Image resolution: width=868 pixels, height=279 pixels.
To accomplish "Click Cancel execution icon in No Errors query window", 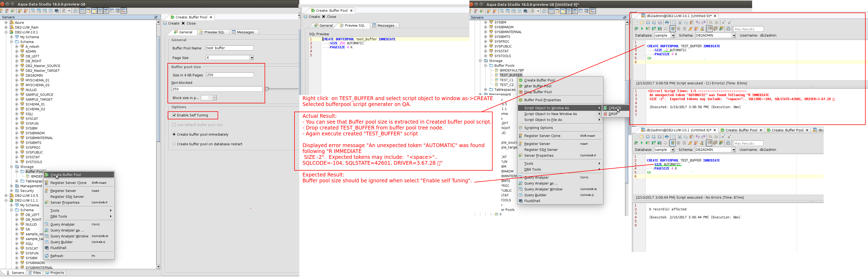I will [x=665, y=143].
